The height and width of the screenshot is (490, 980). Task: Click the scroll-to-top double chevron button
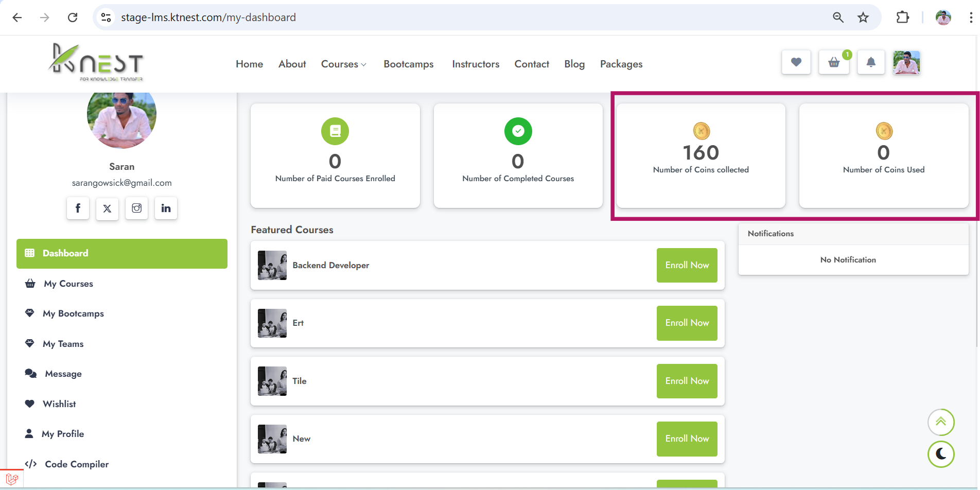click(x=940, y=422)
